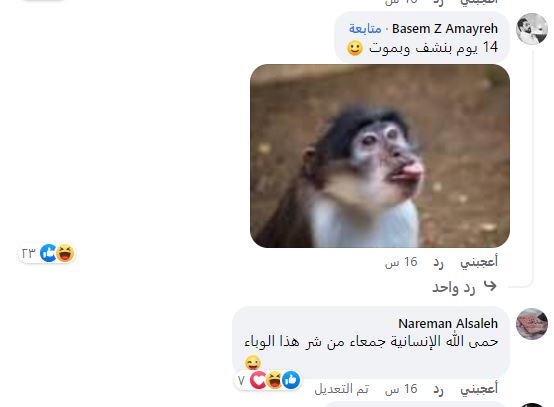Click the laughing reaction on monkey comment
Image resolution: width=554 pixels, height=407 pixels.
coord(65,253)
